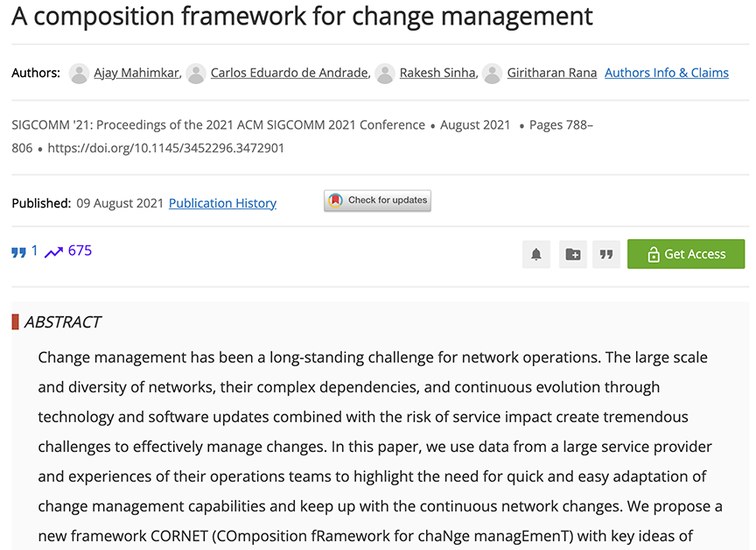
Task: Open Authors Info & Claims link
Action: (667, 73)
